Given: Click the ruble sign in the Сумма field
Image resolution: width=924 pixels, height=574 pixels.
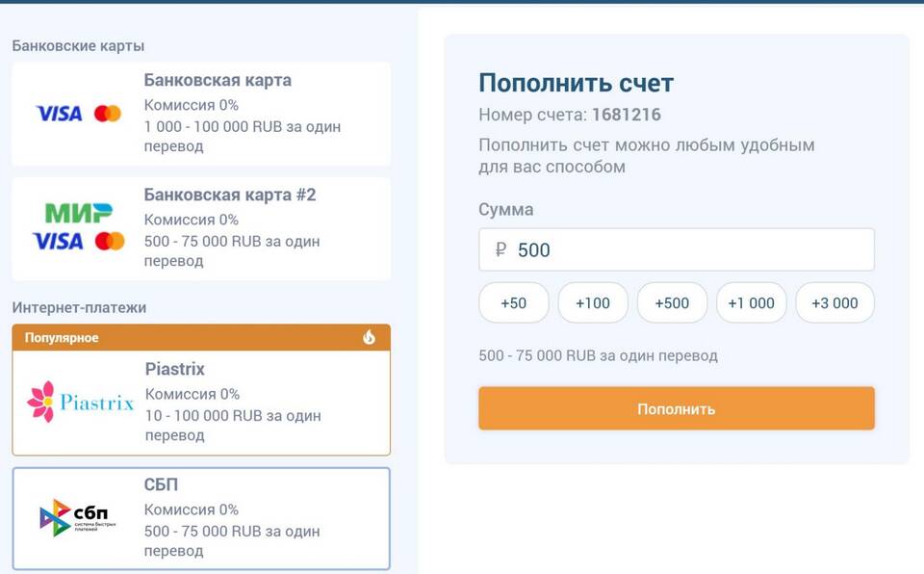Looking at the screenshot, I should tap(500, 250).
